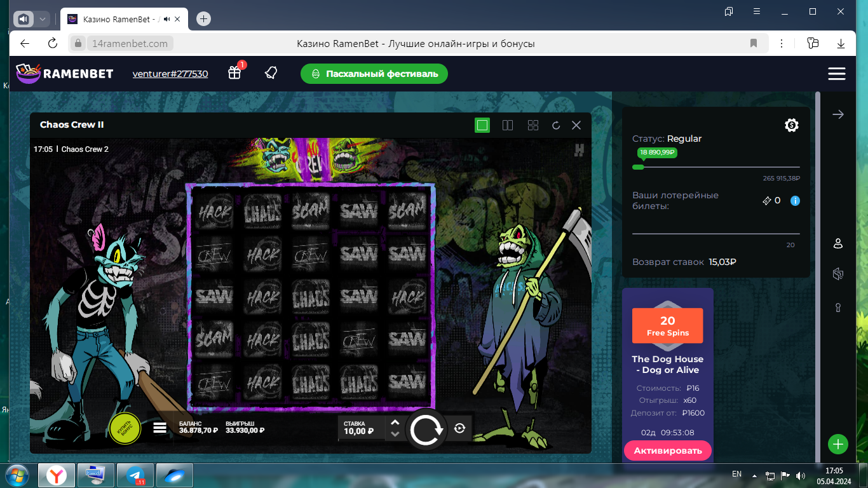Reload the browser page
Image resolution: width=868 pixels, height=488 pixels.
click(x=53, y=43)
